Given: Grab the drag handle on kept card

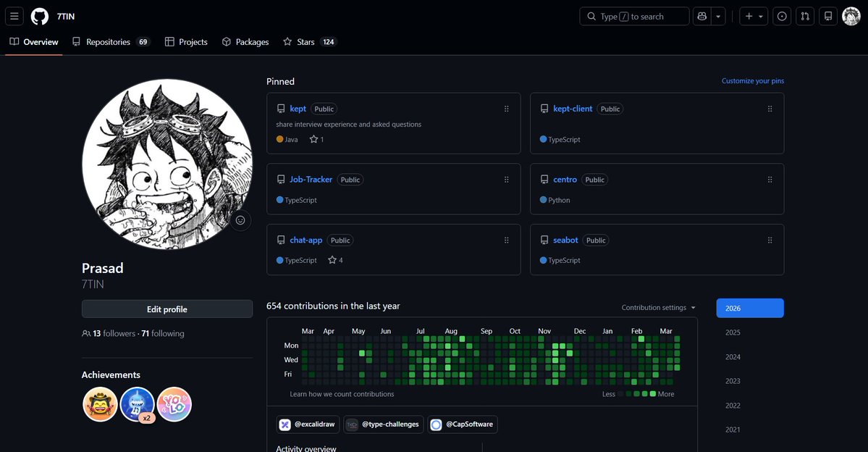Looking at the screenshot, I should (507, 109).
